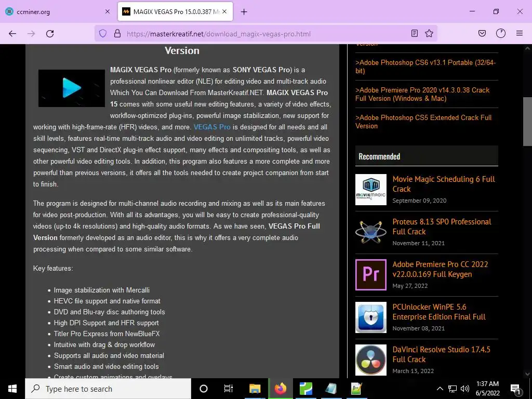This screenshot has height=399, width=532.
Task: Click the Premiere Pro Pr icon thumbnail
Action: [x=371, y=275]
